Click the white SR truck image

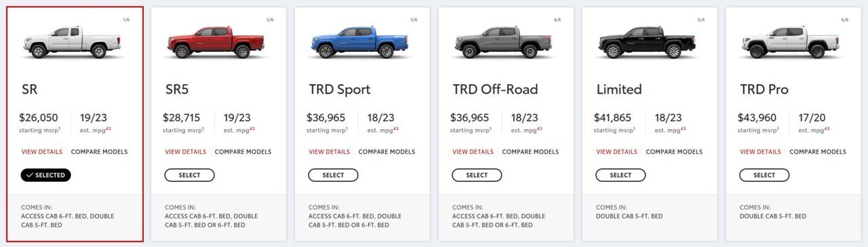[71, 42]
